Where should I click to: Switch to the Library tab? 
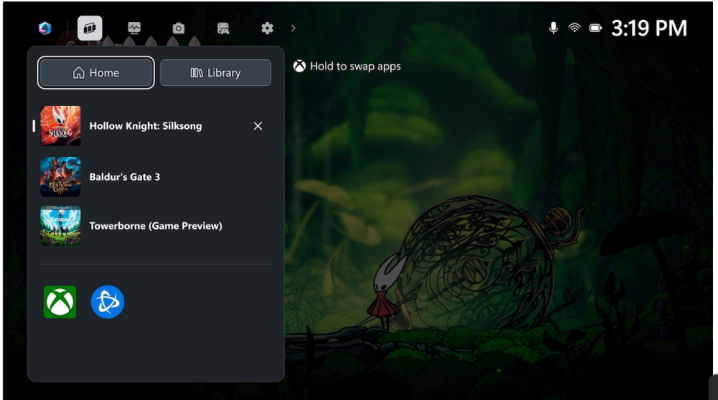point(215,73)
